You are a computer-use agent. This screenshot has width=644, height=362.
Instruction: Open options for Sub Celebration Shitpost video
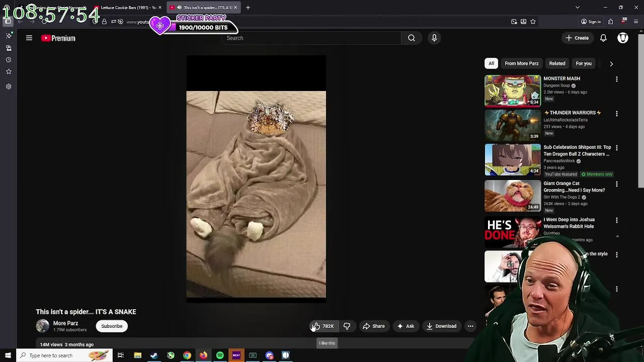(617, 148)
